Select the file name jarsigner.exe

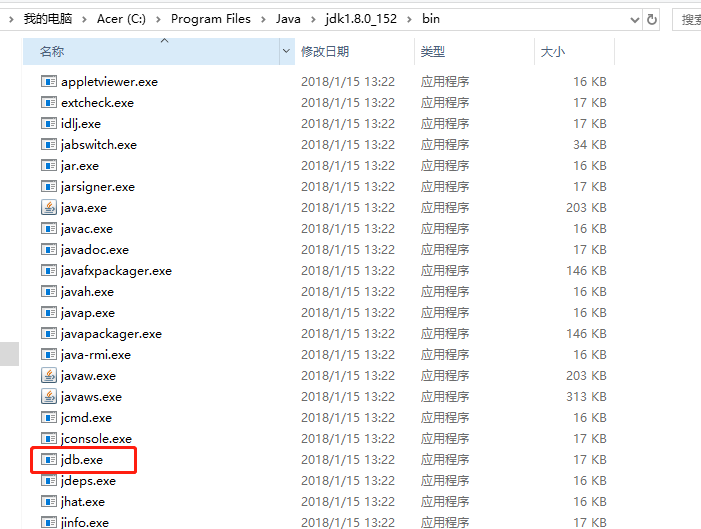98,187
